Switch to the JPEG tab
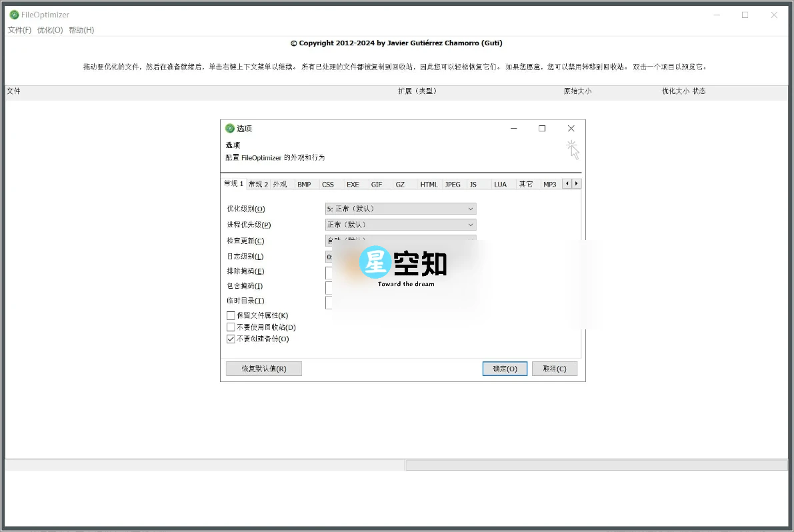This screenshot has width=794, height=532. [453, 184]
